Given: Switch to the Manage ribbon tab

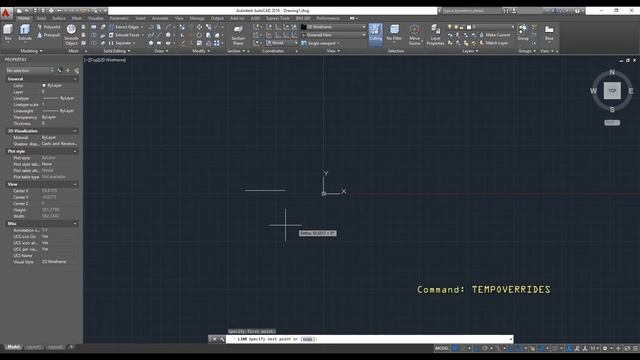Looking at the screenshot, I should [x=197, y=18].
